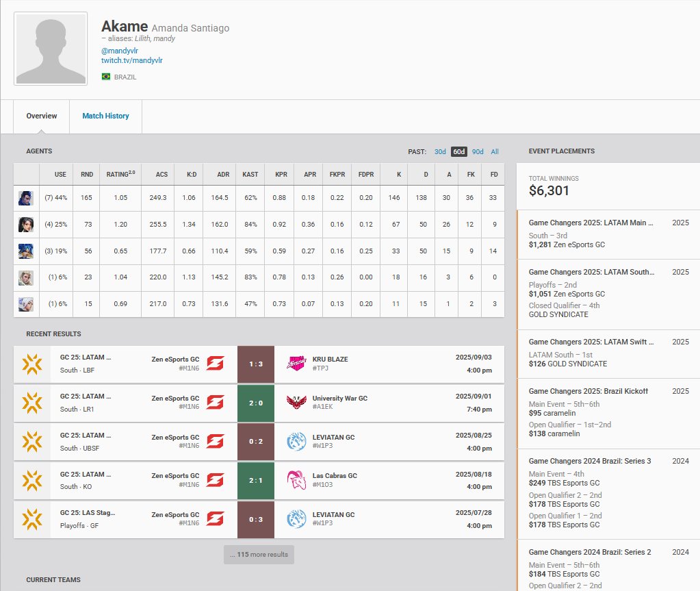
Task: Open Game Changers 2025: LATAM South event placement
Action: (608, 294)
